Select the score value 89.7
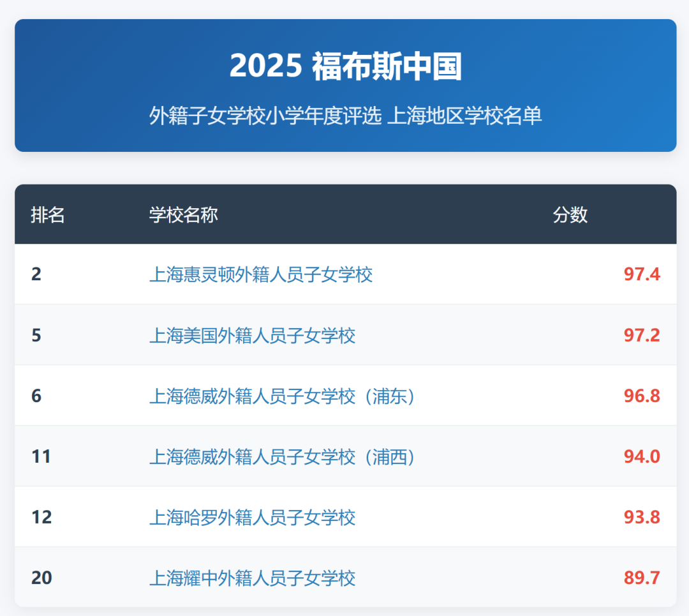 point(642,578)
